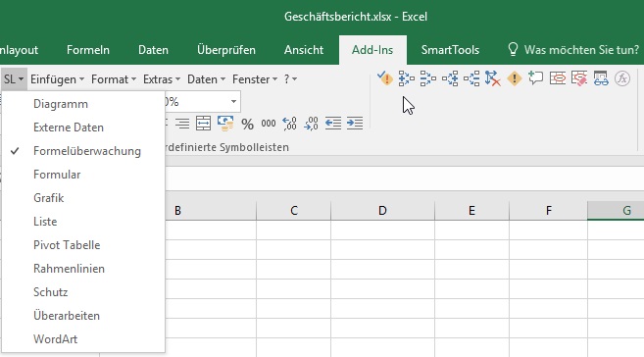Click Trace Error yellow diamond icon
This screenshot has height=357, width=644.
(x=515, y=78)
